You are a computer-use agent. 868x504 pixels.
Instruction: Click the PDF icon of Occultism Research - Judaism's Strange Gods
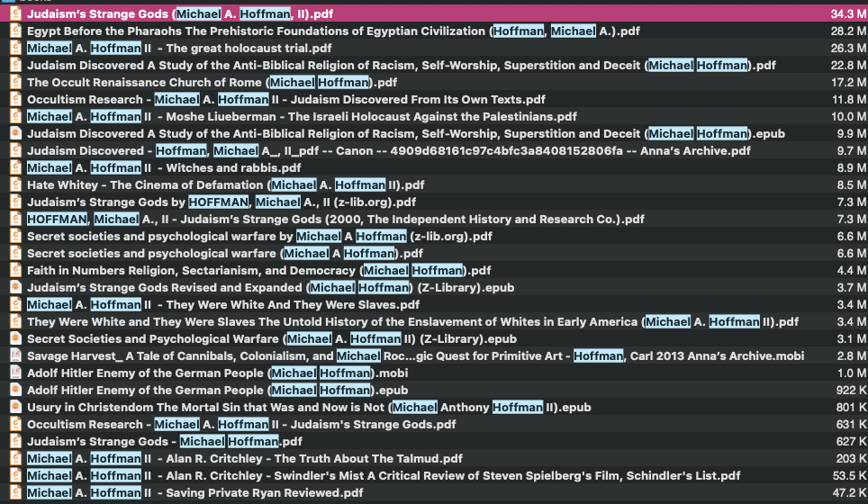[16, 424]
